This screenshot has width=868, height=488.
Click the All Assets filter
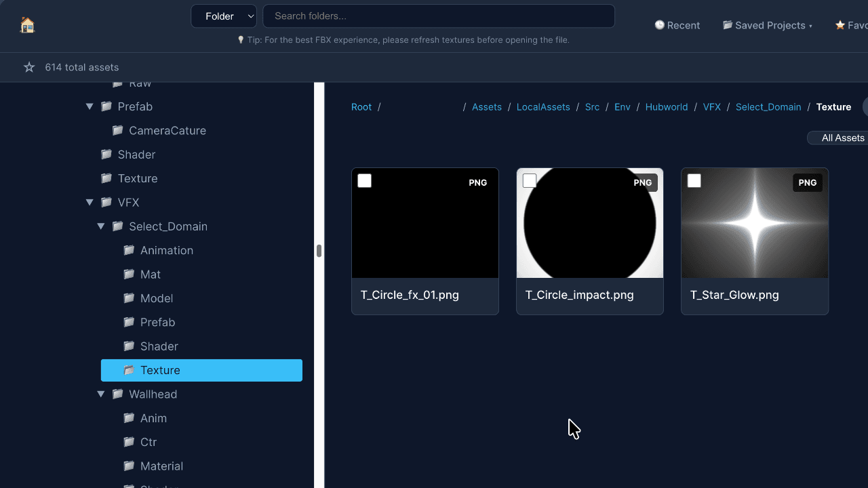844,138
